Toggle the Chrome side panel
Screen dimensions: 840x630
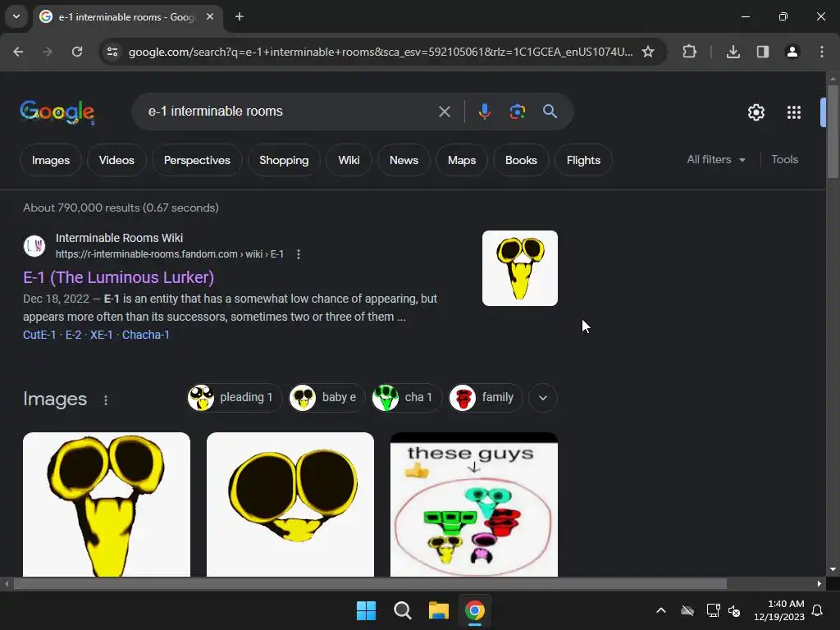tap(763, 52)
